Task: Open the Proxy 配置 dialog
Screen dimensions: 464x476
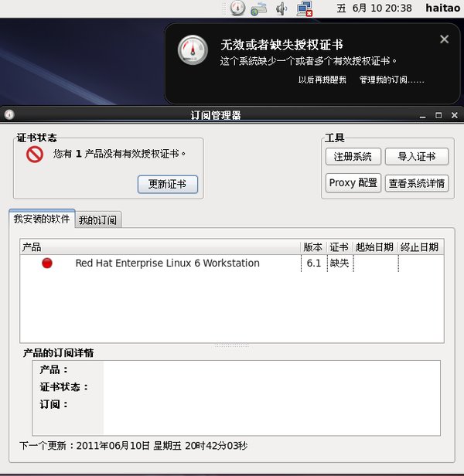Action: click(x=353, y=183)
